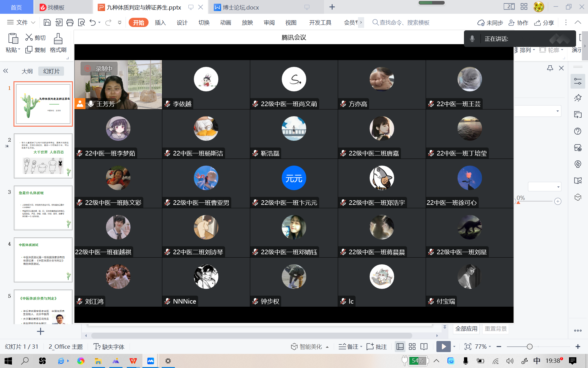Switch to Outline (大纲) pane tab
This screenshot has width=588, height=368.
click(x=27, y=71)
